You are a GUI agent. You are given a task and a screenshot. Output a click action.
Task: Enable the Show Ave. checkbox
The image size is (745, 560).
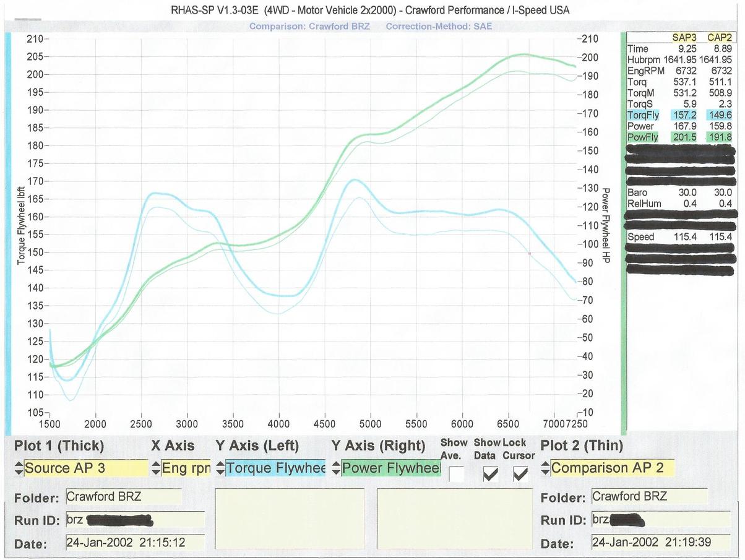(x=457, y=474)
